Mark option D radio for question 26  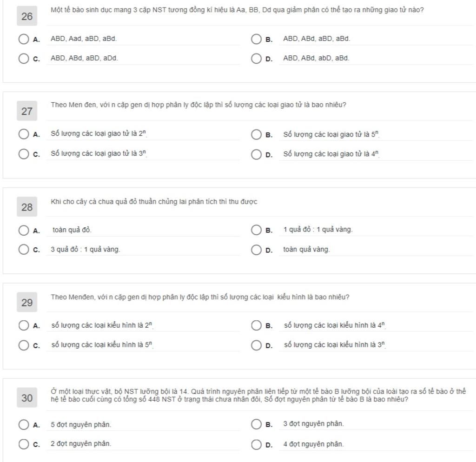tap(256, 59)
